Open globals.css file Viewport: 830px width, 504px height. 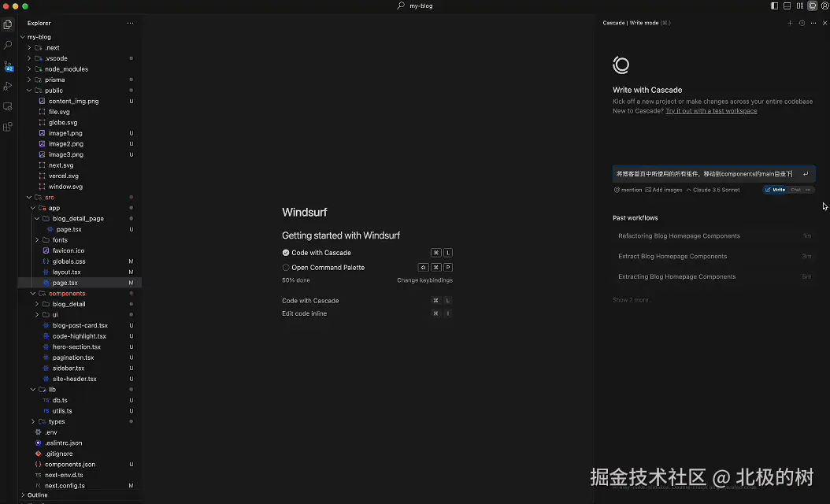tap(69, 261)
